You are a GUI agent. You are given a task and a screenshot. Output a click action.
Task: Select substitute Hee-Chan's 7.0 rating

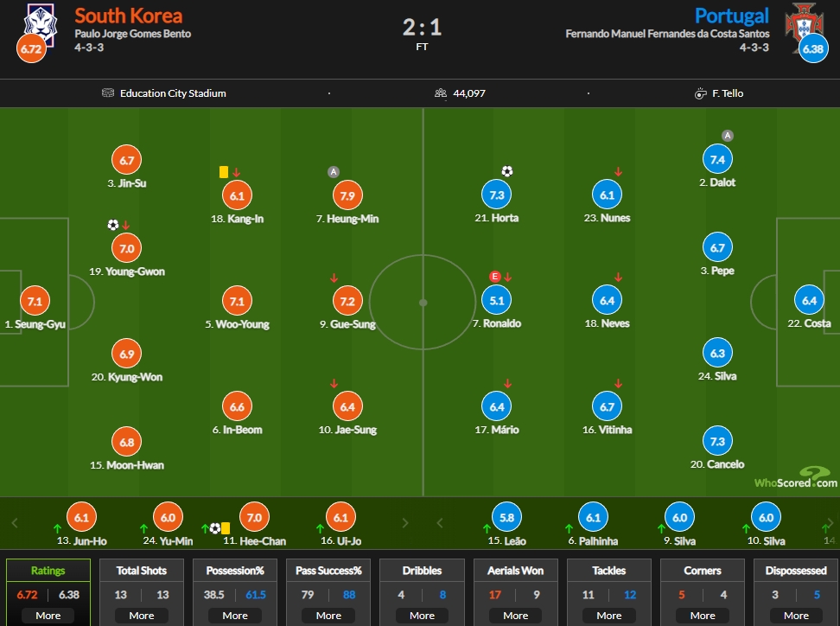(x=254, y=517)
